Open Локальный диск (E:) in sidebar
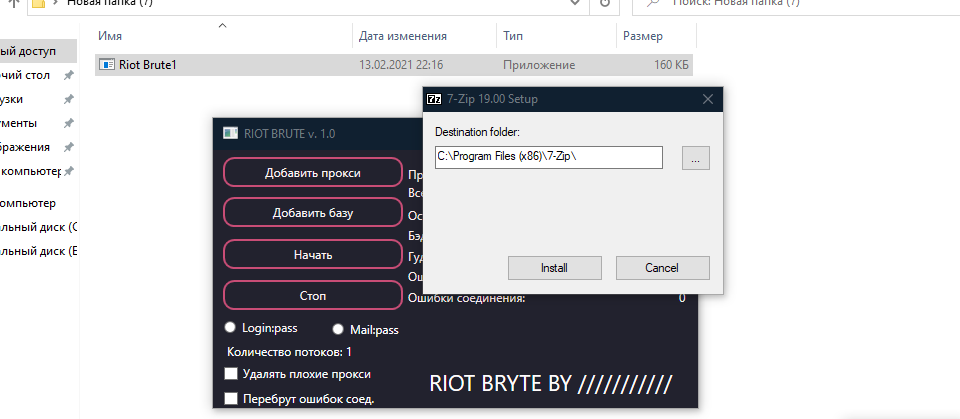 coord(39,251)
